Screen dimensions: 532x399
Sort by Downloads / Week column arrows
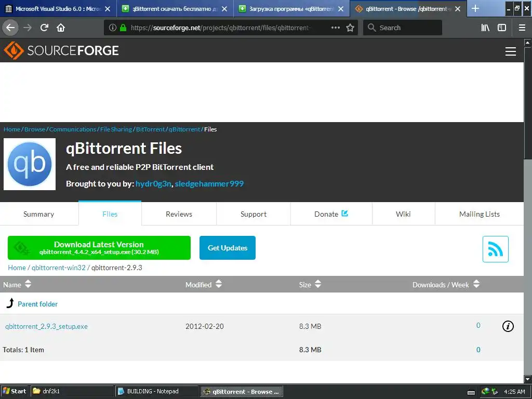pos(476,284)
